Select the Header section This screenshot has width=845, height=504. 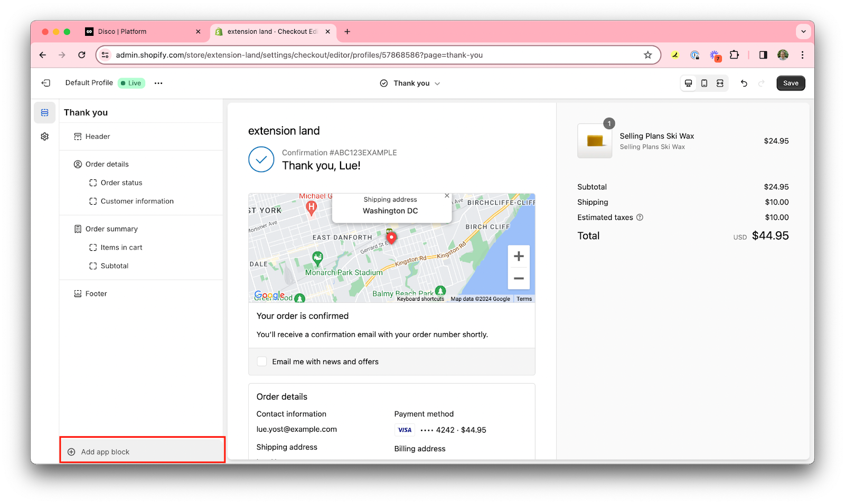pyautogui.click(x=140, y=137)
